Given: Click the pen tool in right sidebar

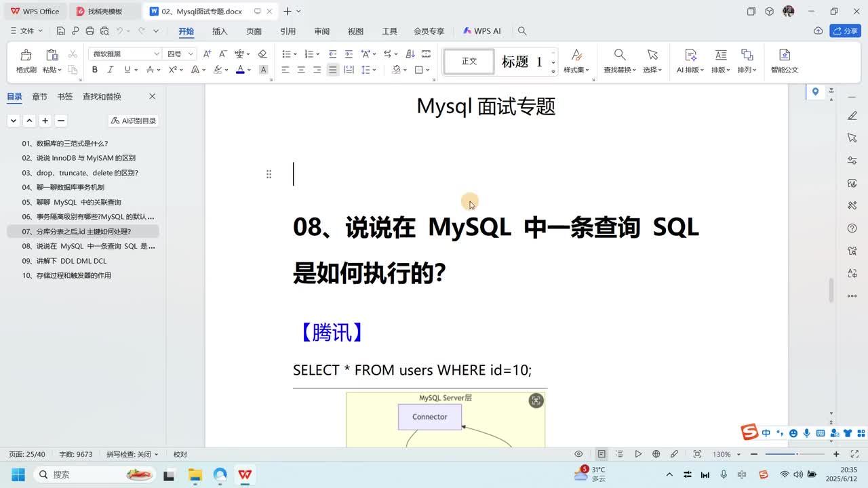Looking at the screenshot, I should [852, 116].
